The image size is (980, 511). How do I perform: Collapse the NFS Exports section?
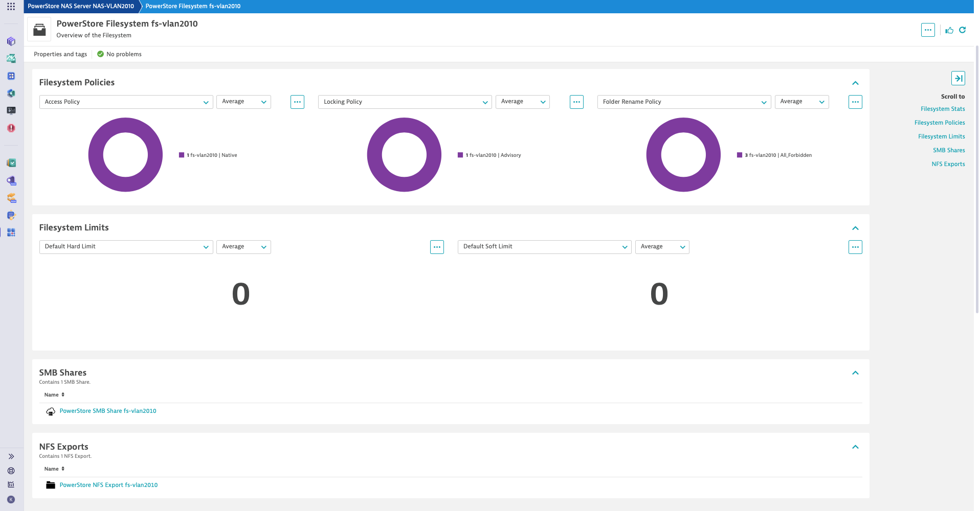point(855,447)
